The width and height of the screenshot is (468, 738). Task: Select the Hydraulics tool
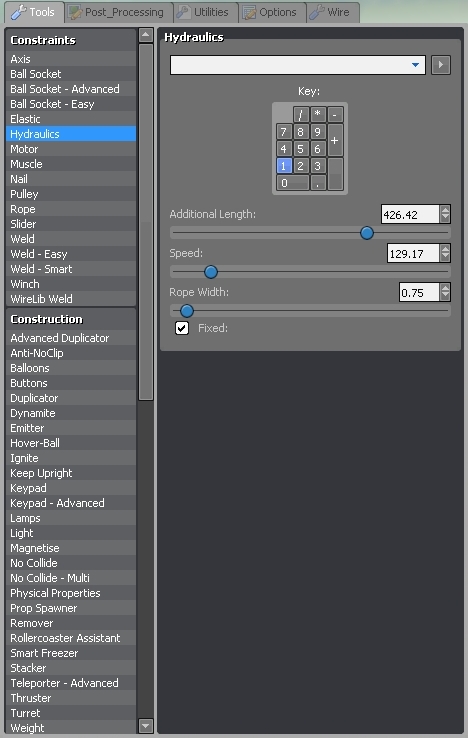pyautogui.click(x=71, y=134)
